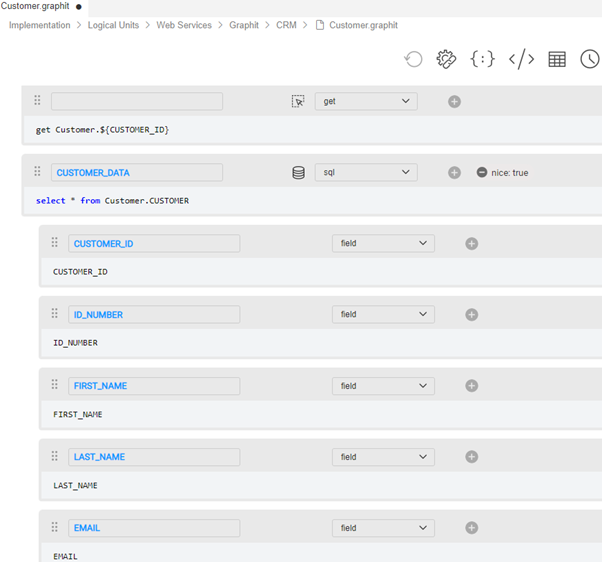602x562 pixels.
Task: Click the drag handle of the LAST_NAME row
Action: click(55, 456)
